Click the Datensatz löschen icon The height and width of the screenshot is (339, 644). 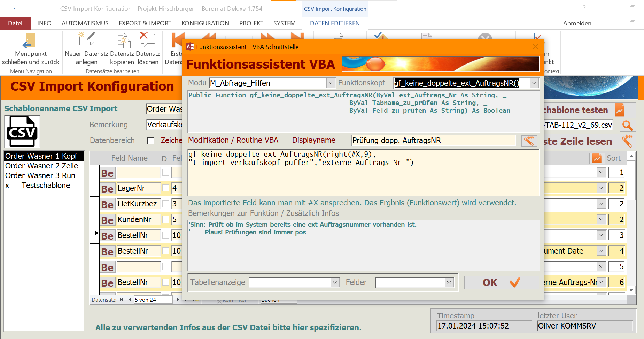coord(147,40)
